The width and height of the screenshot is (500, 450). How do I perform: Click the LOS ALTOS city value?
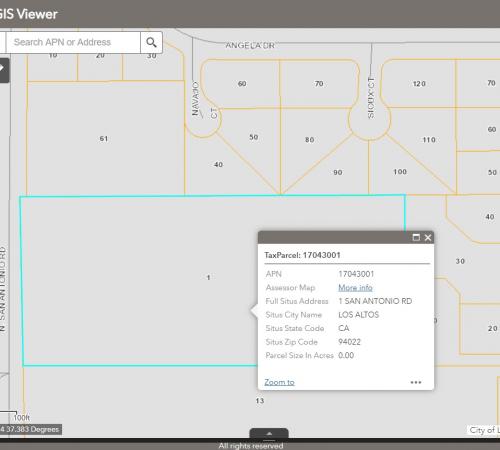[x=358, y=315]
